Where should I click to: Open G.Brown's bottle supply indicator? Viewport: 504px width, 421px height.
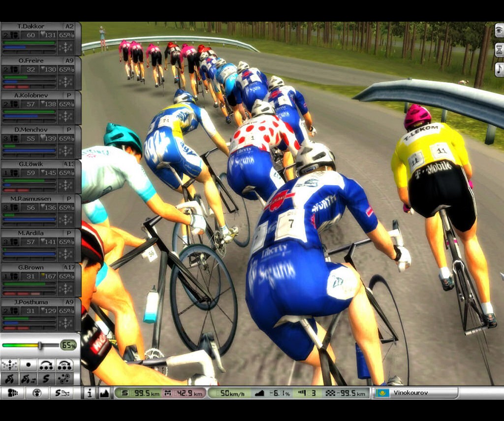click(12, 277)
